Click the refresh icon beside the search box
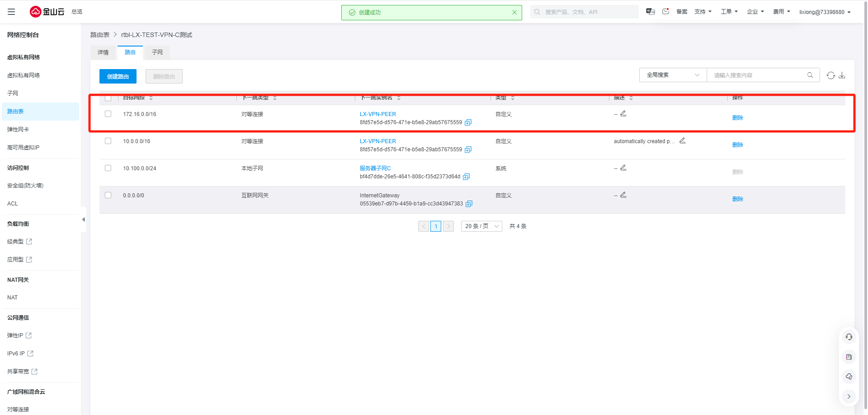 [x=830, y=75]
